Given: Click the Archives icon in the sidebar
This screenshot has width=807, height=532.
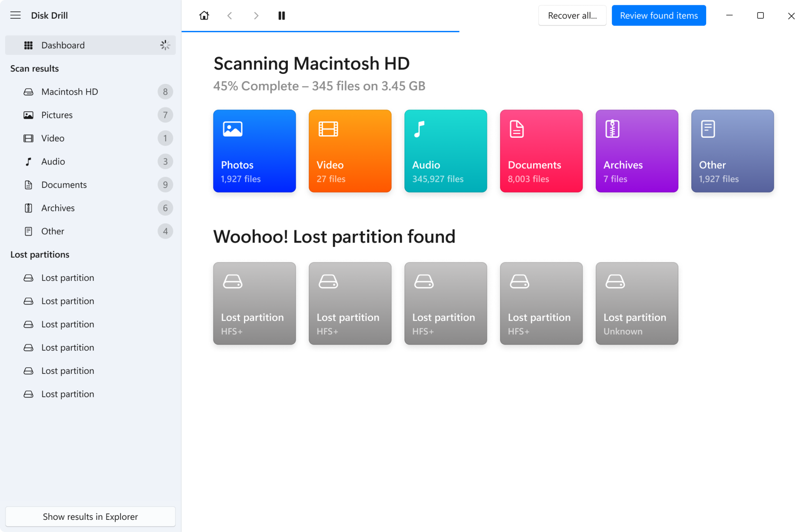Looking at the screenshot, I should coord(28,208).
